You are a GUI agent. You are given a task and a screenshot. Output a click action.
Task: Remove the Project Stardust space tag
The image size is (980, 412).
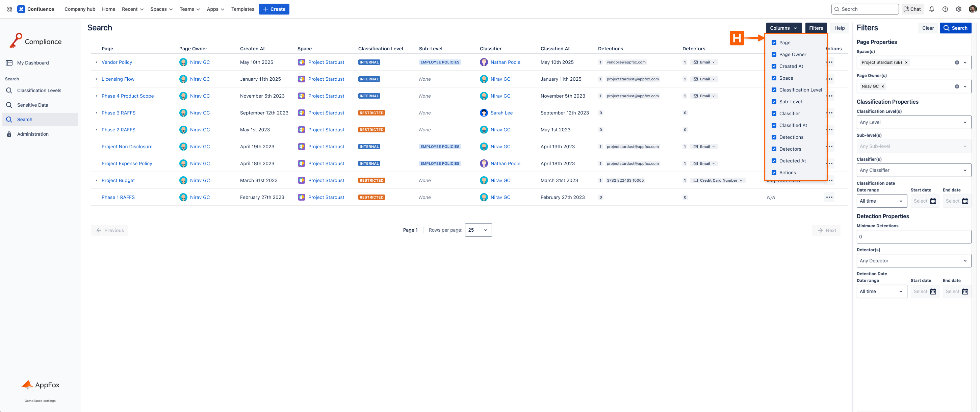(906, 62)
